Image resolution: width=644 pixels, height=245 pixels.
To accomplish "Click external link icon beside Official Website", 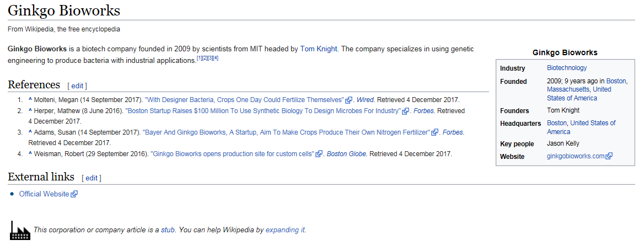I will pyautogui.click(x=74, y=194).
